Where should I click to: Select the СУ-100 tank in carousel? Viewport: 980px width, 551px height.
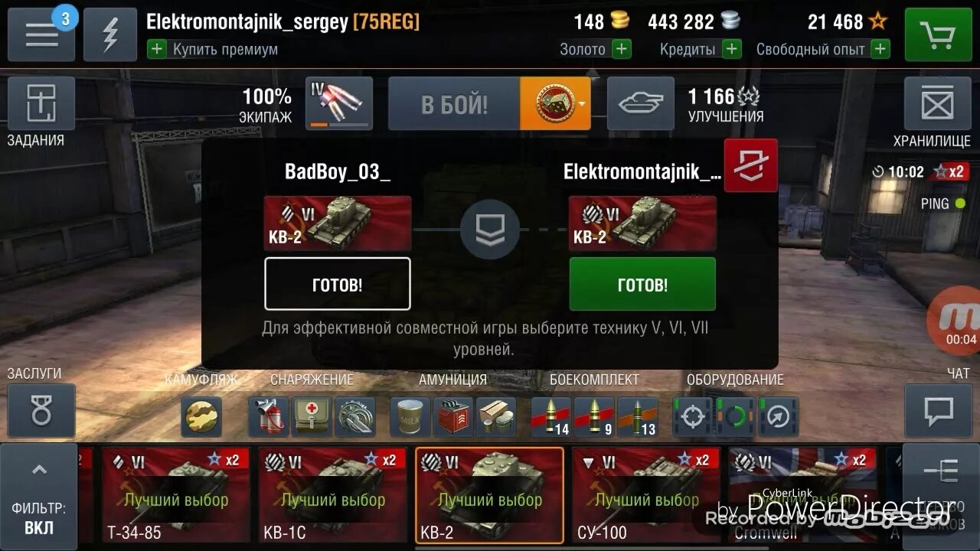point(646,495)
